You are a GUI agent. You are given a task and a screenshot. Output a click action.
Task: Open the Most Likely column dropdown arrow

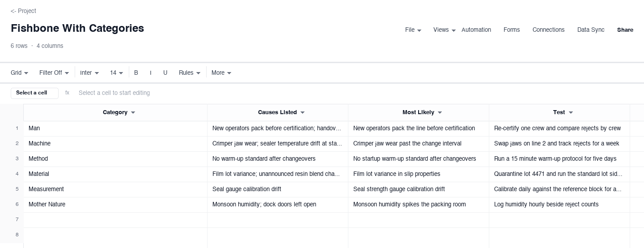(x=440, y=113)
